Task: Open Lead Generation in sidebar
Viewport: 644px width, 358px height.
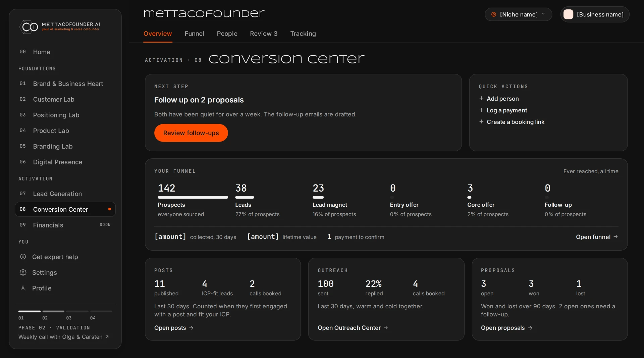Action: pos(65,194)
